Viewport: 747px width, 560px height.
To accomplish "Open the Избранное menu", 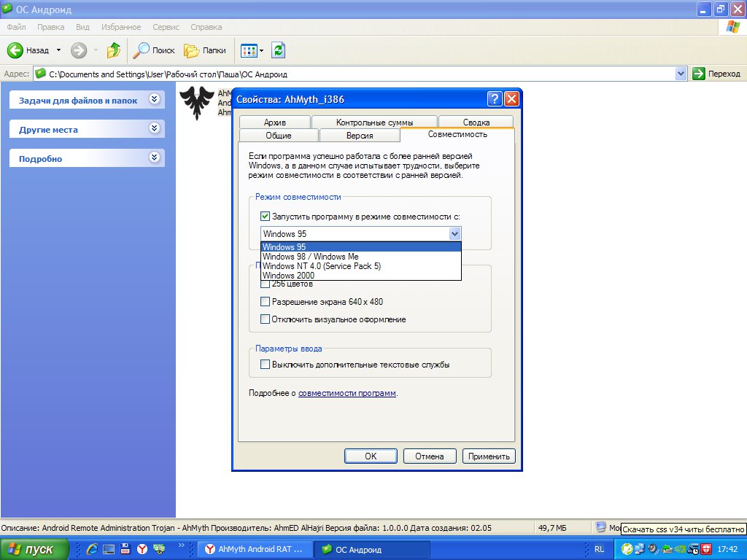I will coord(121,27).
